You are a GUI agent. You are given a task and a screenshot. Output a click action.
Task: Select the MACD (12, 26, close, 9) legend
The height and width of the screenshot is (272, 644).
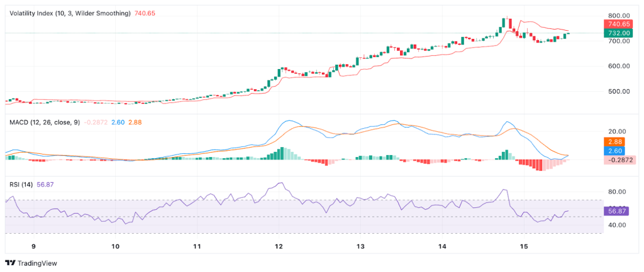43,122
